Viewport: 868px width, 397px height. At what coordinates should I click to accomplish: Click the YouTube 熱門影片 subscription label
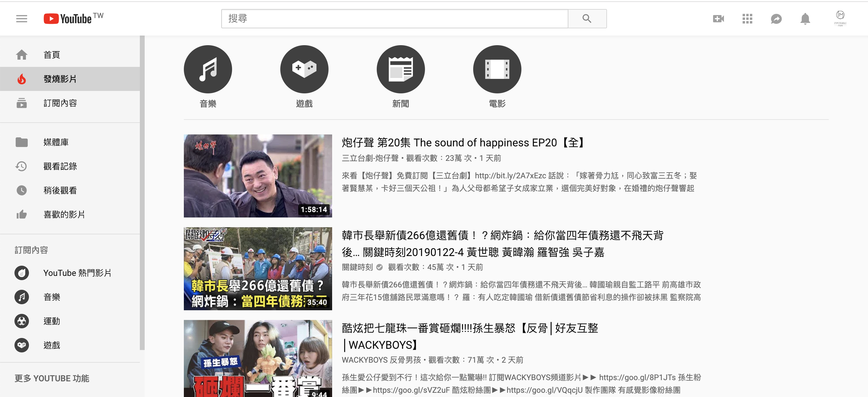click(x=77, y=273)
